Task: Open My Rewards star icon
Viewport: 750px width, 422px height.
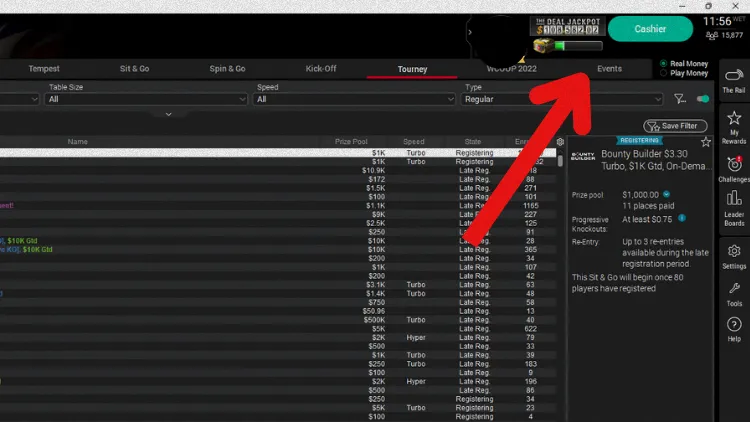Action: click(x=733, y=123)
